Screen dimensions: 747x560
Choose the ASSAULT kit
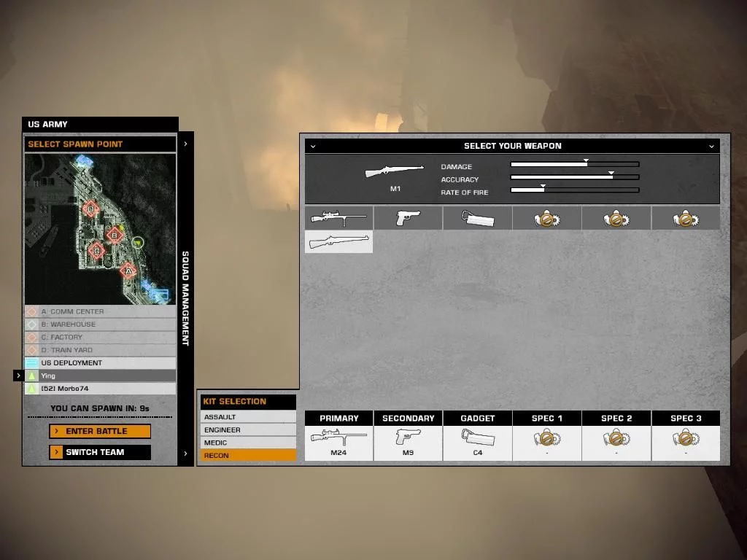click(x=248, y=416)
